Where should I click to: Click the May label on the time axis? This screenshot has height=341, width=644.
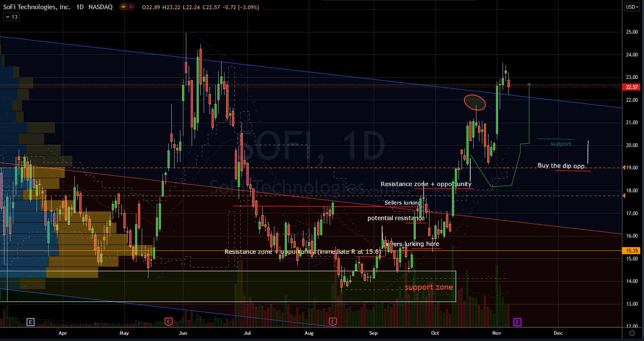(124, 333)
